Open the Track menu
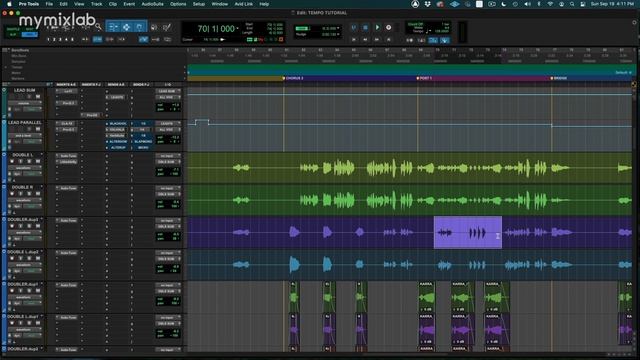This screenshot has width=640, height=360. tap(96, 4)
